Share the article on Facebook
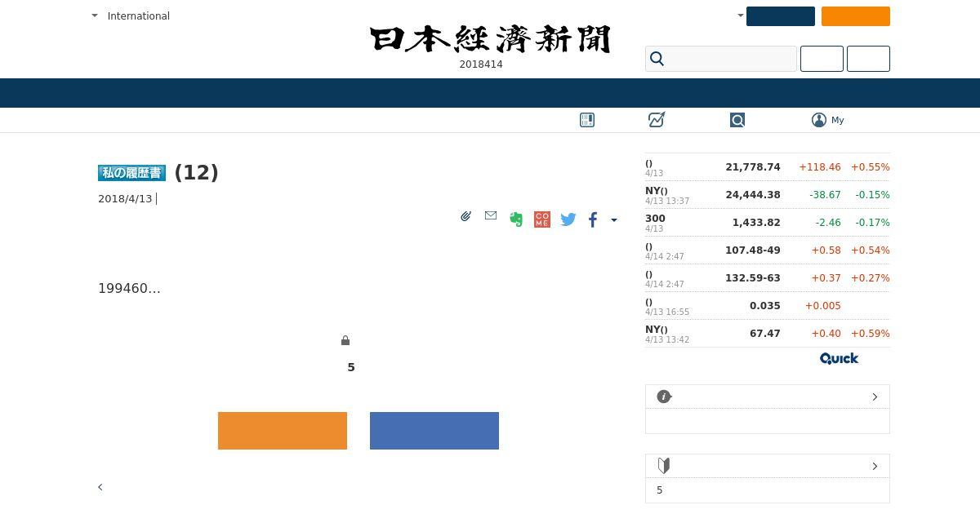 tap(593, 219)
